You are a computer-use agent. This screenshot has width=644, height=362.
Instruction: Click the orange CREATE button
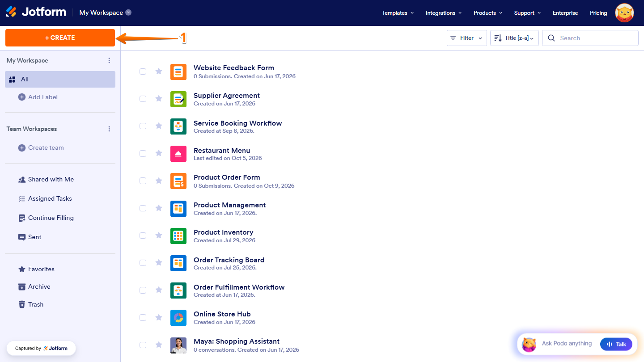[x=60, y=38]
